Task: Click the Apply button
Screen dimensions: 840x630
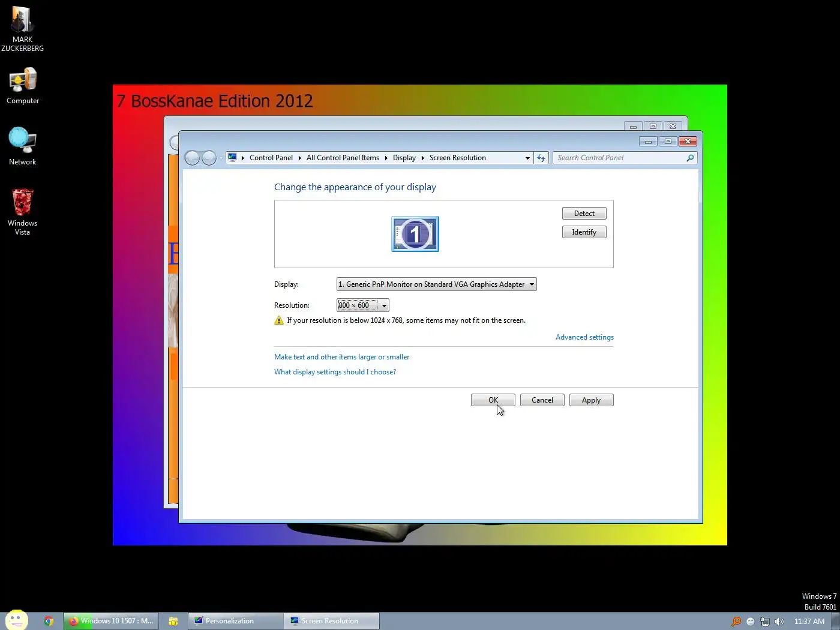Action: tap(591, 400)
